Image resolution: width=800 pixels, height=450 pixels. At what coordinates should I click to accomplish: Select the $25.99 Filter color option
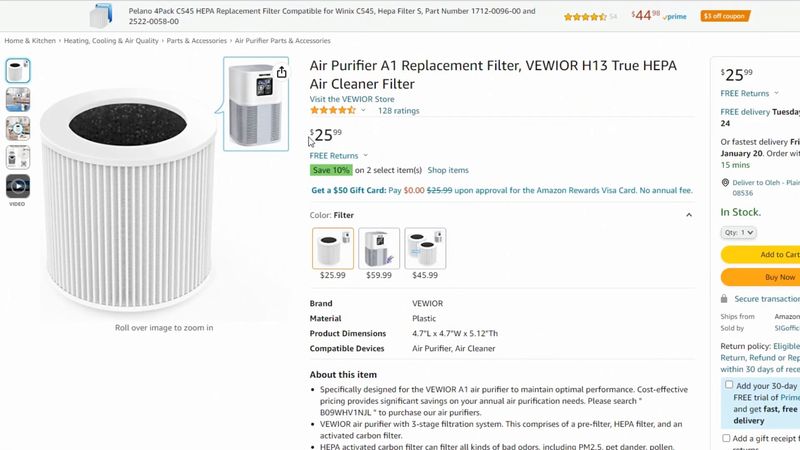point(333,248)
